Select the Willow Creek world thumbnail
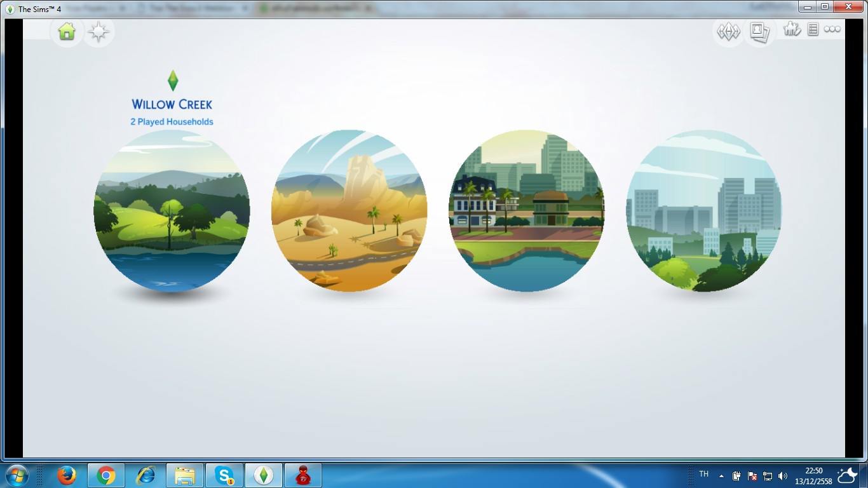The height and width of the screenshot is (488, 868). click(172, 211)
